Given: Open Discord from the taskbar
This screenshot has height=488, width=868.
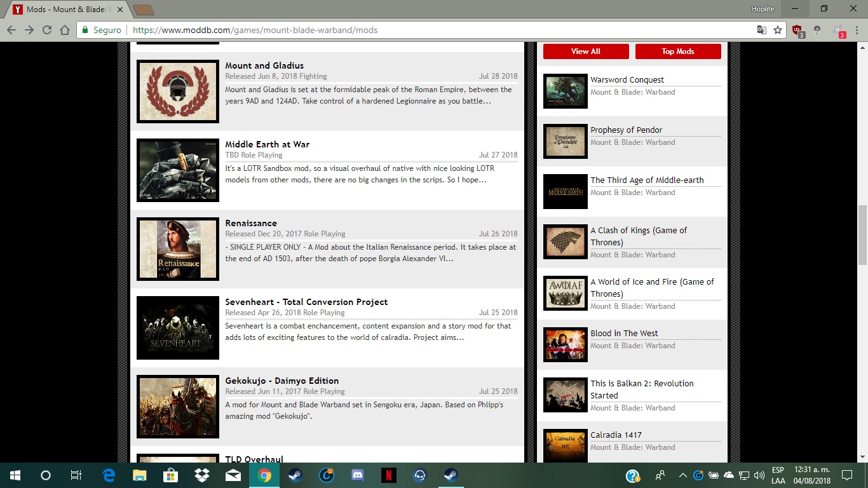Looking at the screenshot, I should pos(357,475).
